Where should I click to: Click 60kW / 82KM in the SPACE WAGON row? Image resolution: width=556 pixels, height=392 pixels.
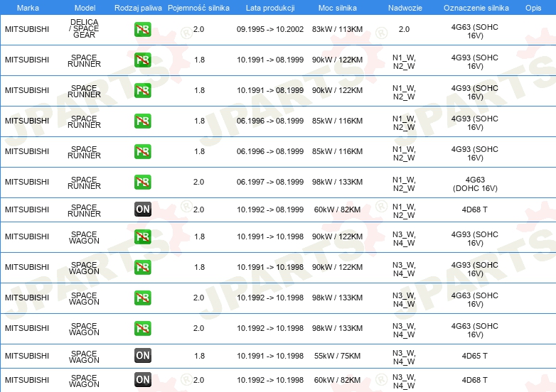[x=337, y=380]
